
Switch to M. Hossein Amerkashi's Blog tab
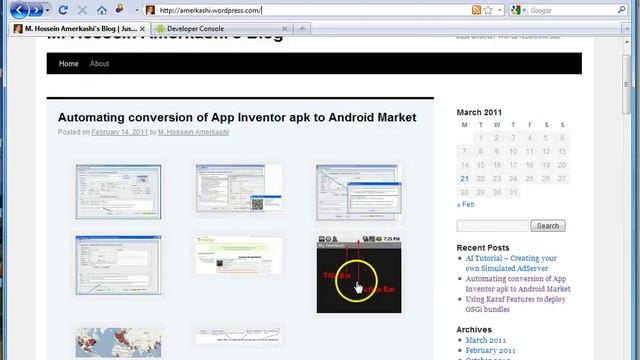click(80, 29)
